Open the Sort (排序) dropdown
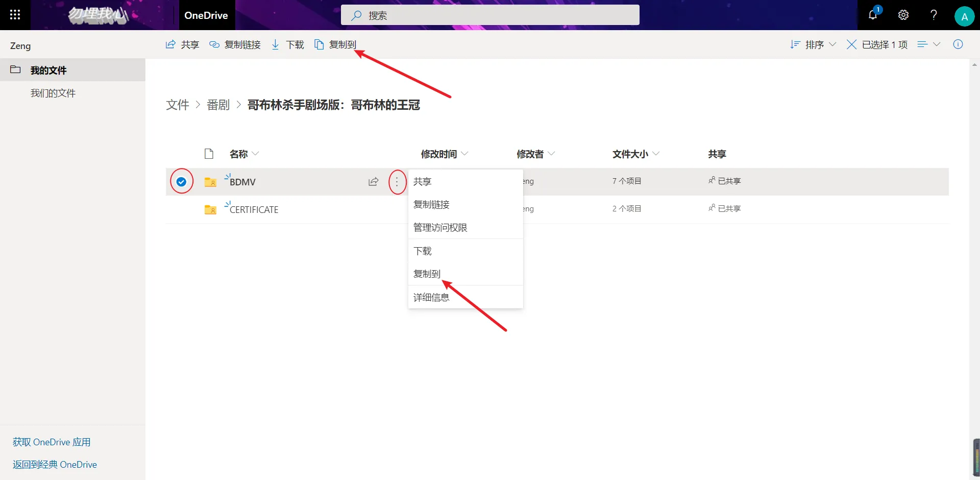This screenshot has height=480, width=980. click(813, 44)
